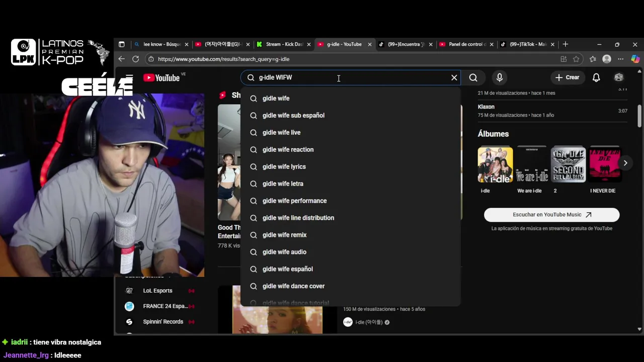Select suggestion 'gidle wife reaction'
The image size is (644, 362).
[351, 150]
